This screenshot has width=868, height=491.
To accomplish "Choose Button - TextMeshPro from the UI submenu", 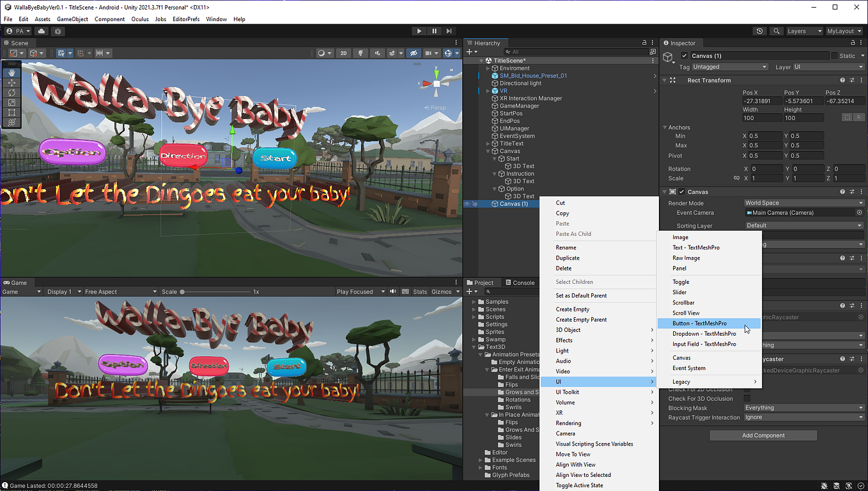I will click(x=701, y=323).
